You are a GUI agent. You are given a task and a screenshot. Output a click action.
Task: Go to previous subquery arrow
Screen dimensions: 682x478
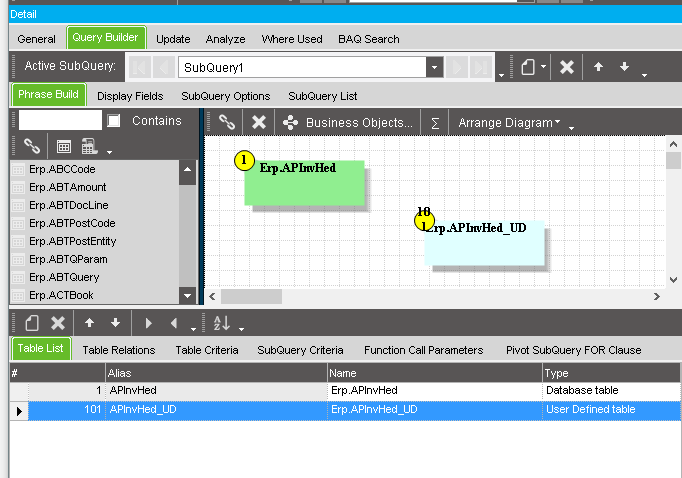(x=164, y=67)
